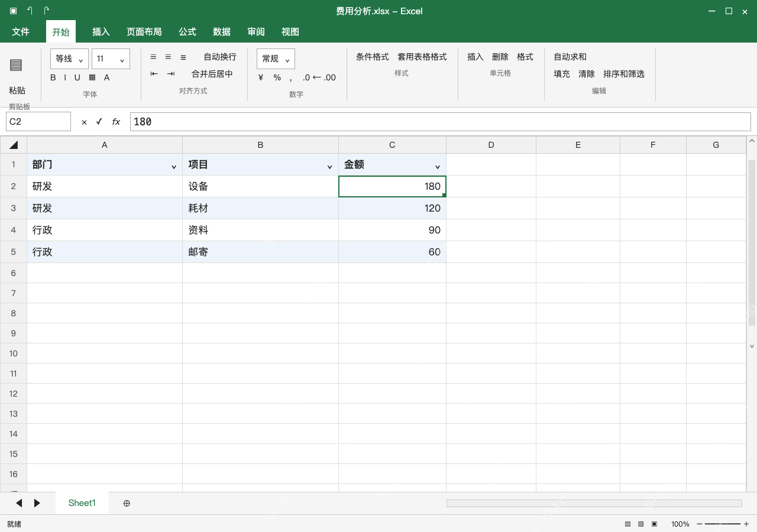Click 排序和筛选 sort and filter
Image resolution: width=757 pixels, height=532 pixels.
click(624, 74)
